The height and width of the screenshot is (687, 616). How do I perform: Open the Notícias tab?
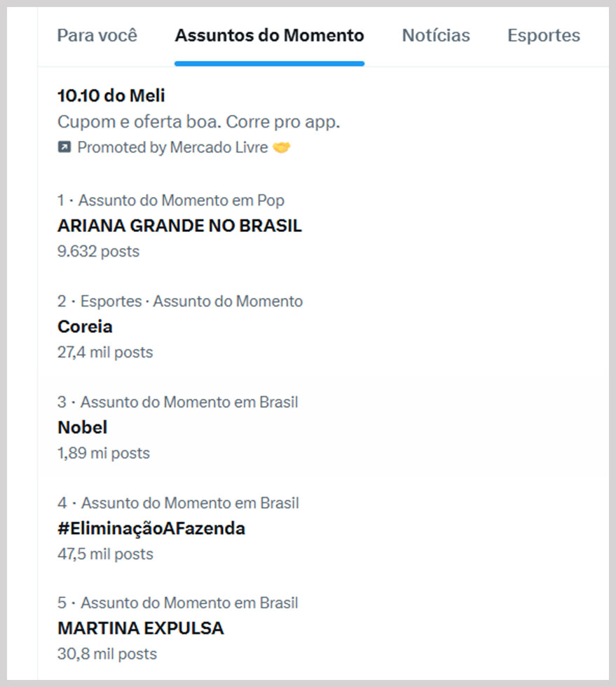point(436,36)
